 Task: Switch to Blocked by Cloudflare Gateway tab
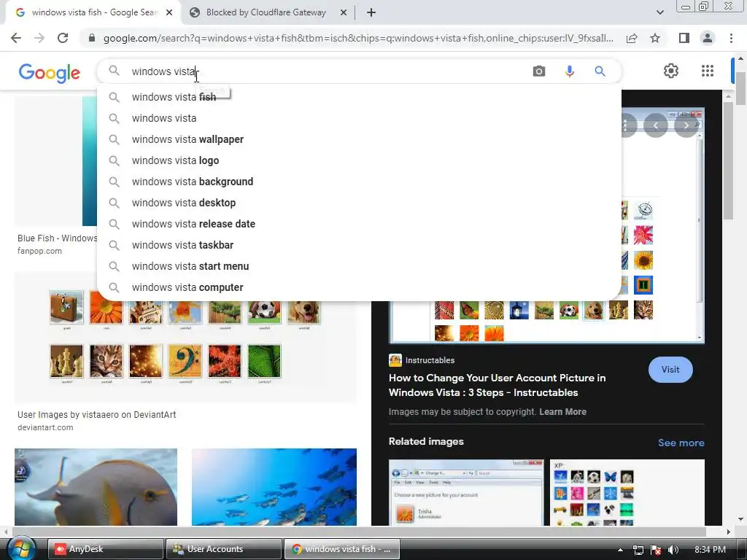pyautogui.click(x=266, y=12)
